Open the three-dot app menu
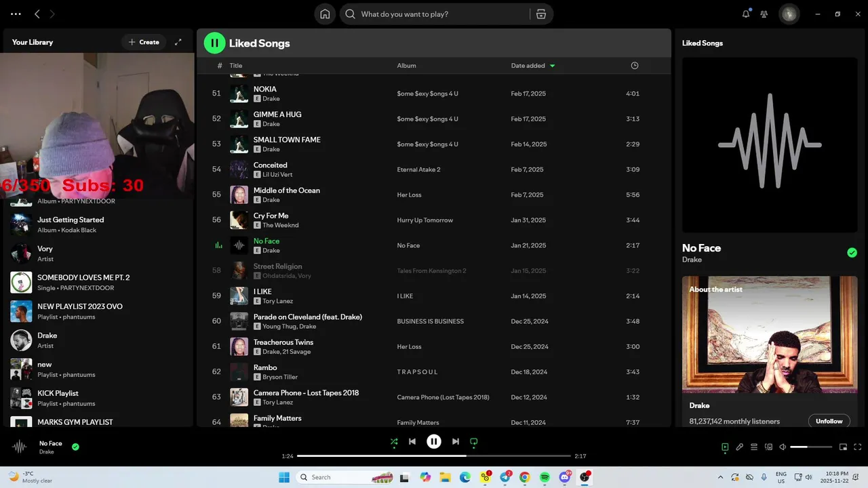Viewport: 868px width, 488px height. [16, 14]
